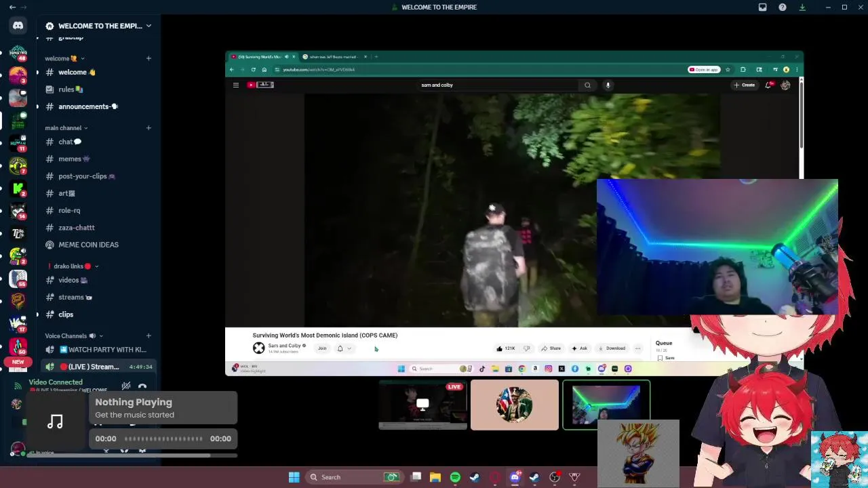Open Windows Start menu
Viewport: 868px width, 488px height.
point(294,477)
